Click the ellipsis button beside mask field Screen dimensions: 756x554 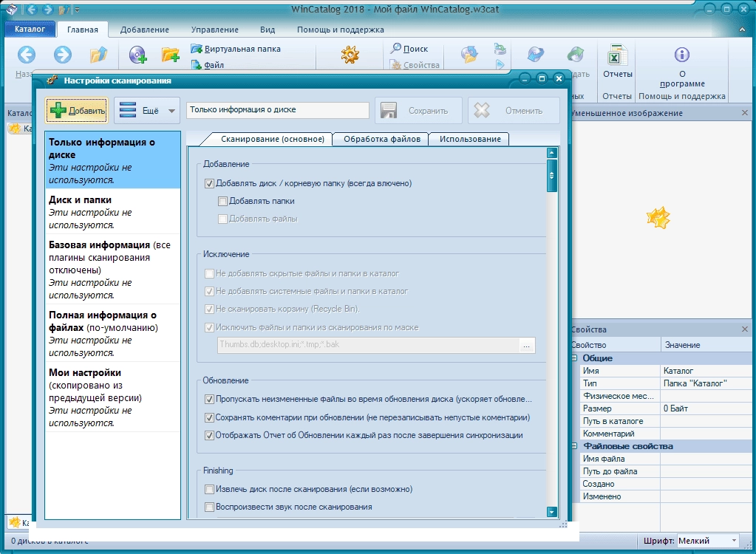[x=526, y=345]
